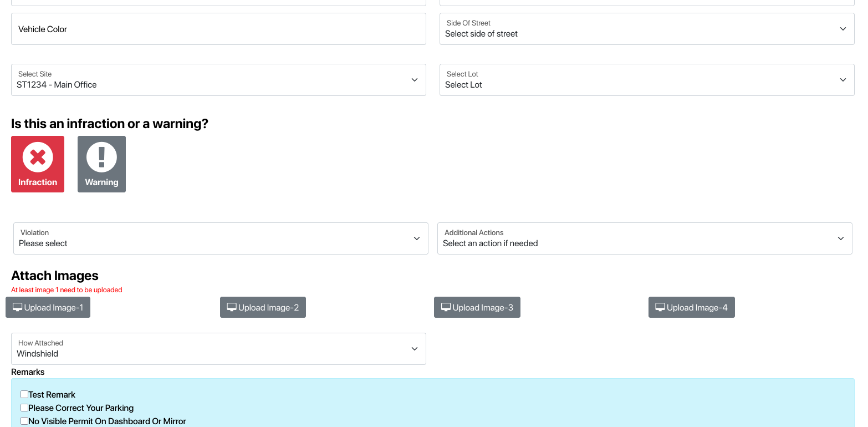Open the Violation dropdown list
The height and width of the screenshot is (427, 868).
click(221, 238)
